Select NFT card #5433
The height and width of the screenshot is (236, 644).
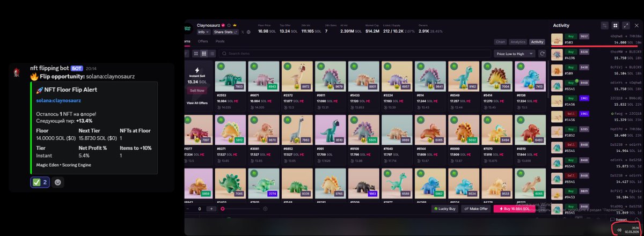(363, 85)
